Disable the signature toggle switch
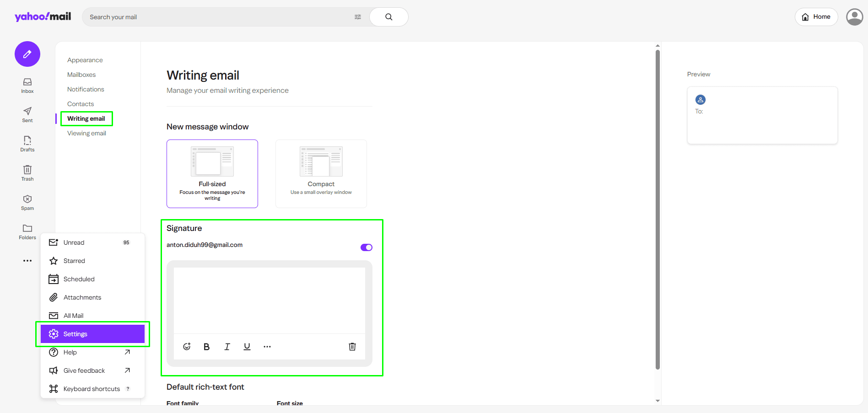This screenshot has width=868, height=413. click(367, 247)
